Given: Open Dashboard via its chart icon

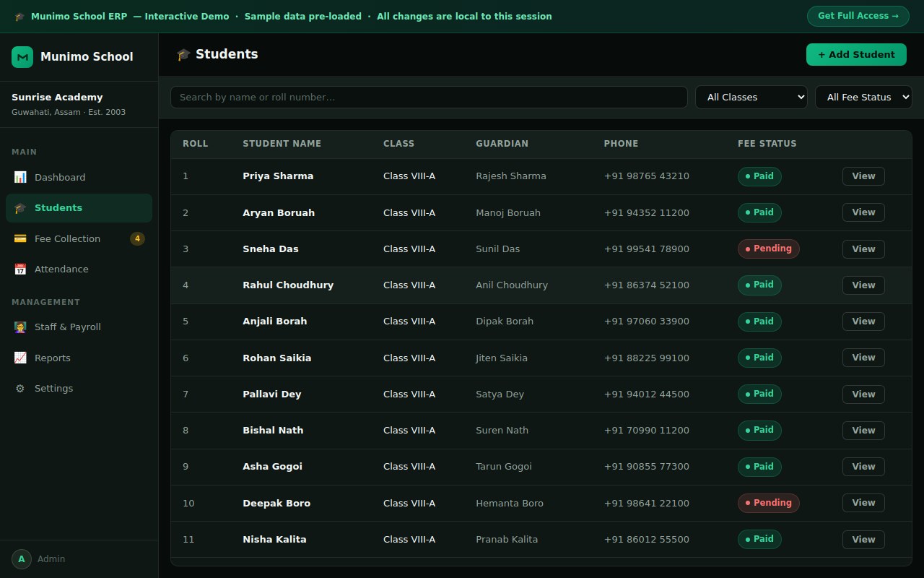Looking at the screenshot, I should (x=20, y=177).
